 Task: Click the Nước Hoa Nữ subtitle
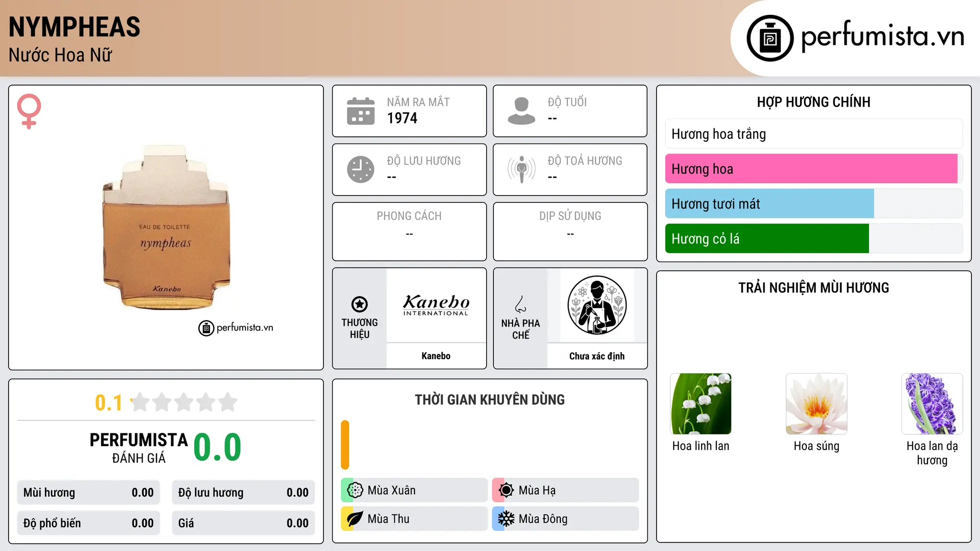60,55
